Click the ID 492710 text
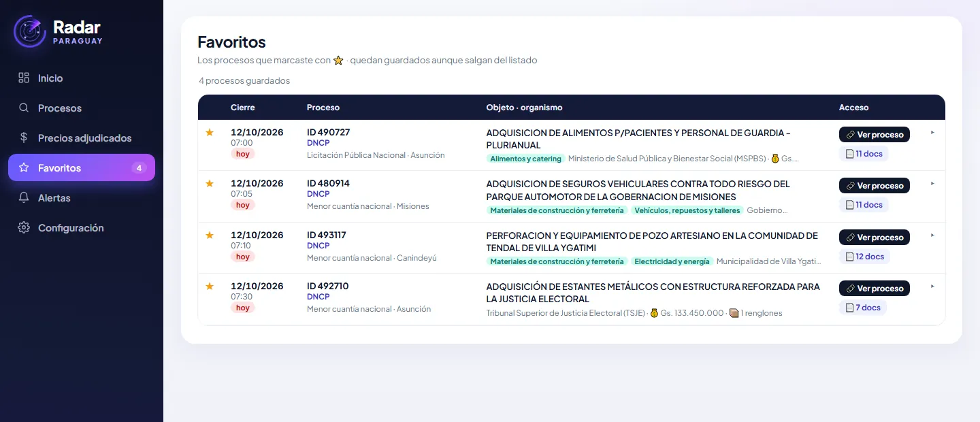The width and height of the screenshot is (980, 422). tap(327, 286)
